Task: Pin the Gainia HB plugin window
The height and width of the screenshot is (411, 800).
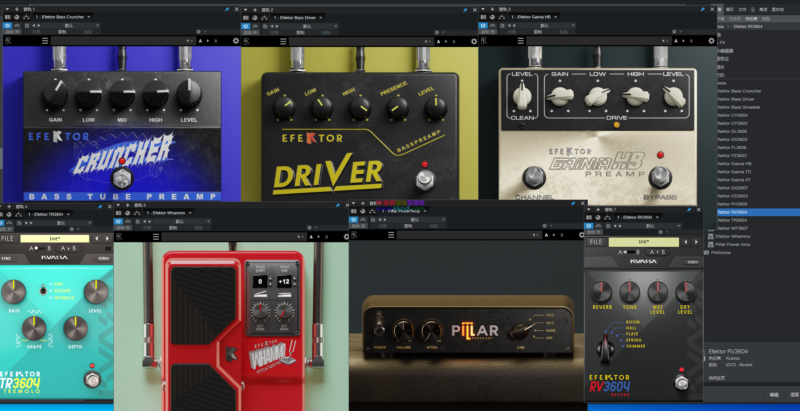Action: pos(703,9)
